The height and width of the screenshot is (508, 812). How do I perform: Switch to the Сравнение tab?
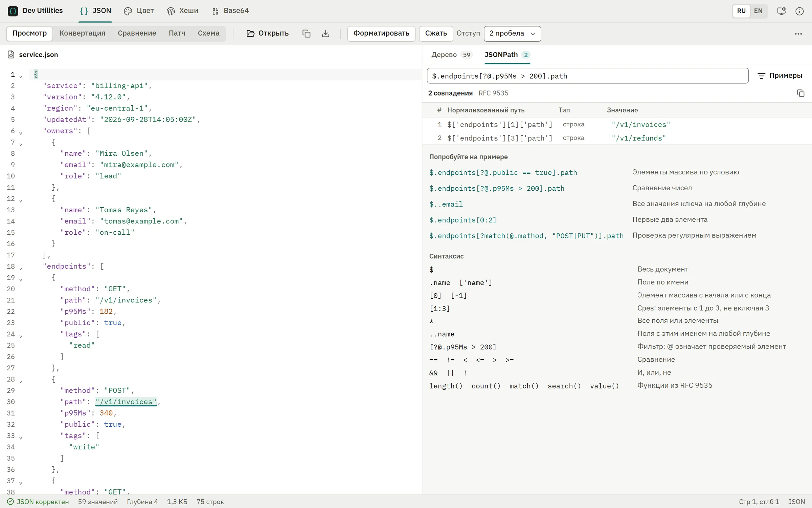pos(137,34)
